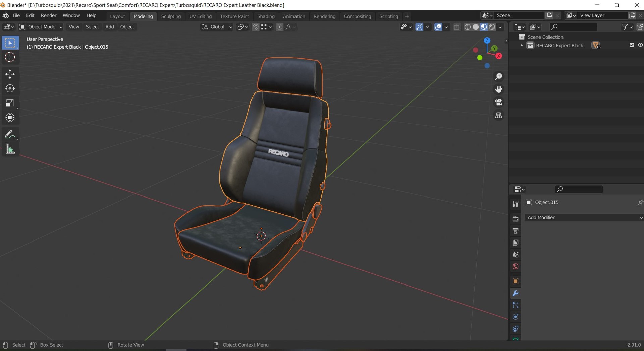The height and width of the screenshot is (351, 644).
Task: Open the Edit menu
Action: click(x=30, y=16)
